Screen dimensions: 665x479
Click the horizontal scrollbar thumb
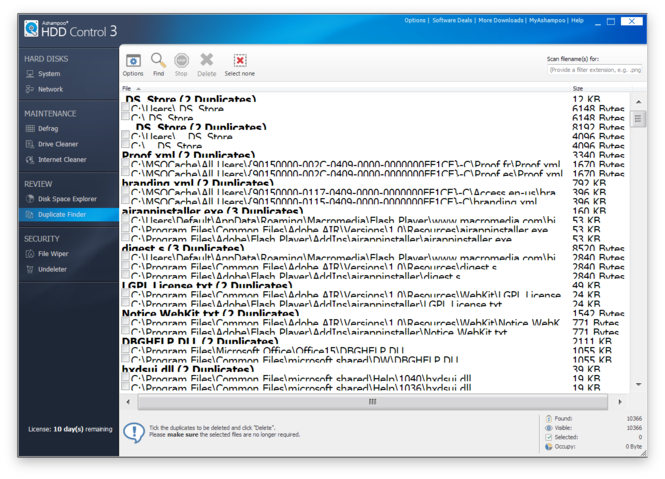[x=372, y=402]
